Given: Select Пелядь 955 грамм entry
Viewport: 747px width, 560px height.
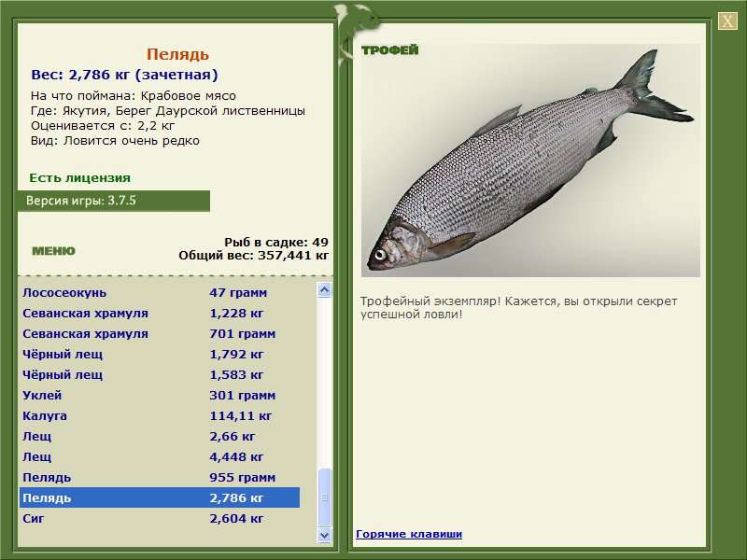Looking at the screenshot, I should (x=159, y=478).
